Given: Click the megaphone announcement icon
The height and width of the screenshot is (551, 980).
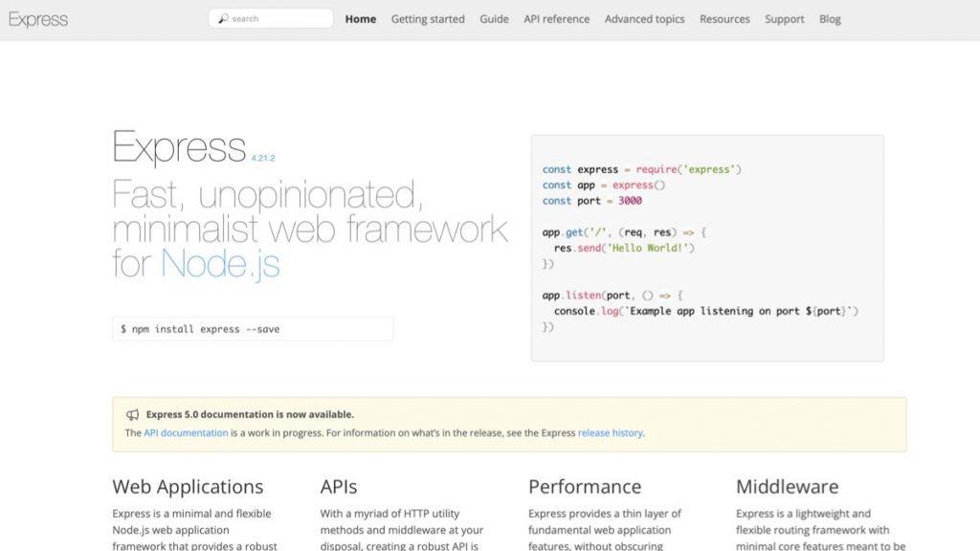Looking at the screenshot, I should point(132,414).
